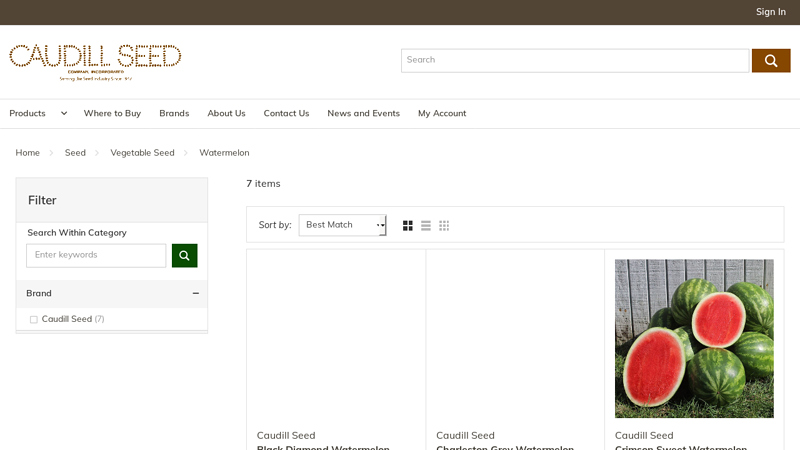Screen dimensions: 800x450
Task: Switch to large grid view icon
Action: (408, 226)
